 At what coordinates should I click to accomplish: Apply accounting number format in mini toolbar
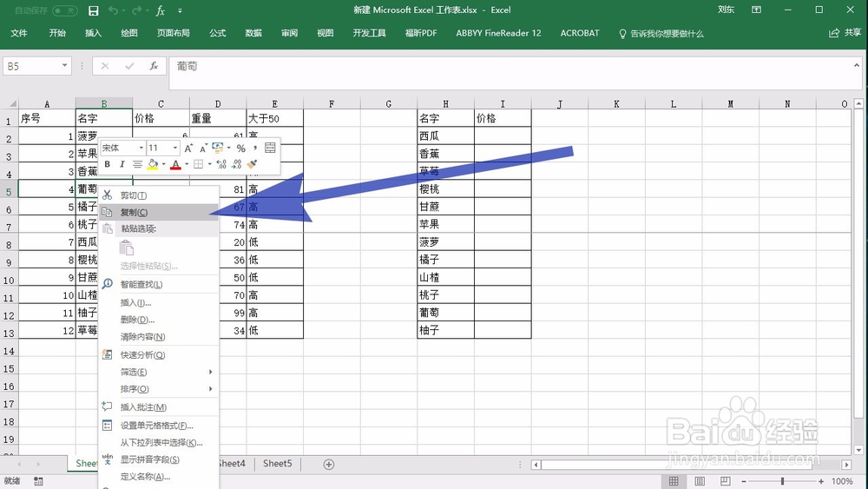point(218,148)
